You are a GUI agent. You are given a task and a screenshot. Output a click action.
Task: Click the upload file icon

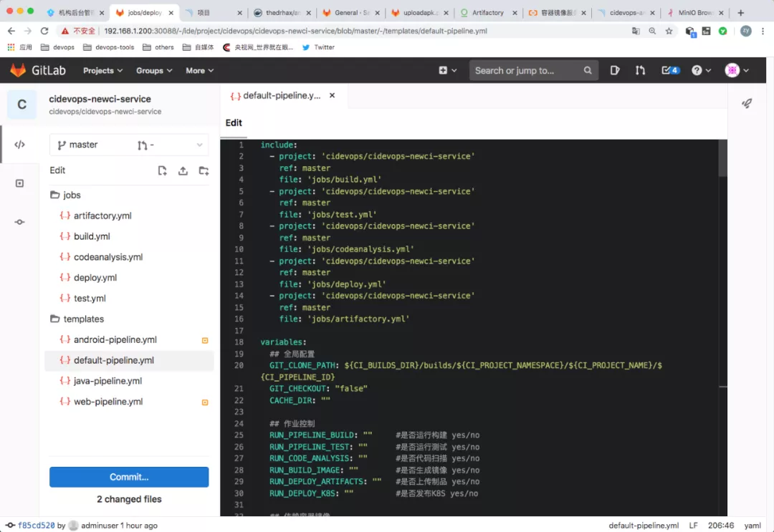click(x=183, y=170)
